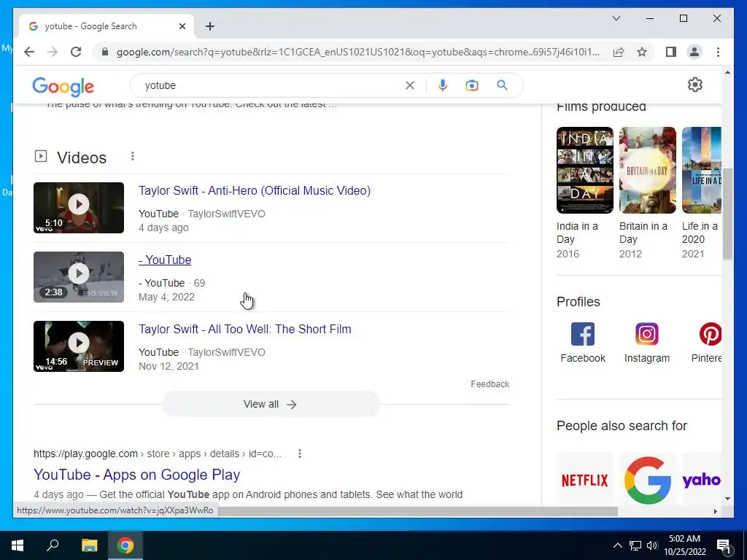View site information via padlock icon
Image resolution: width=747 pixels, height=560 pixels.
click(x=105, y=52)
